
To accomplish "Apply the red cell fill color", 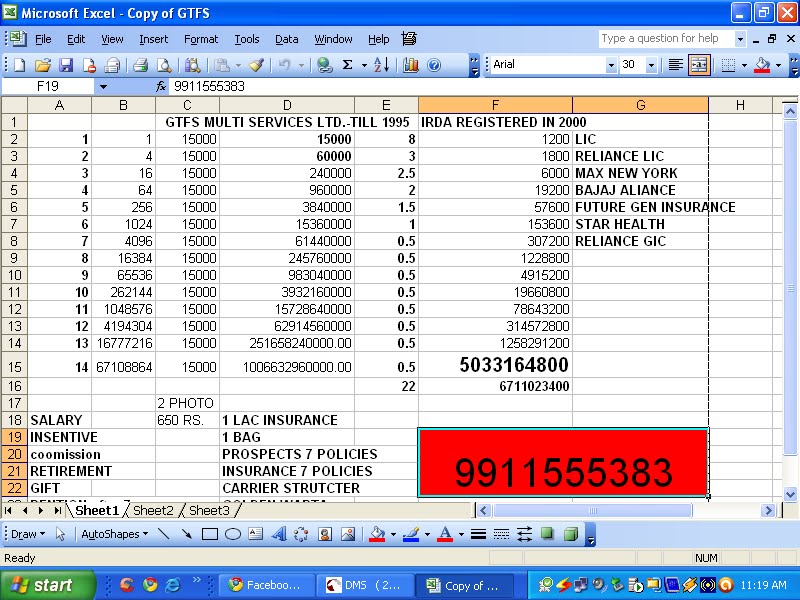I will (762, 65).
